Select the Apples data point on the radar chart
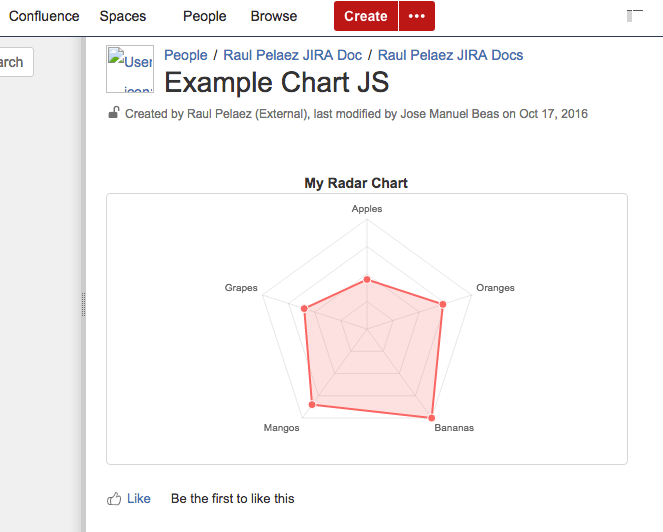The height and width of the screenshot is (532, 663). 367,279
